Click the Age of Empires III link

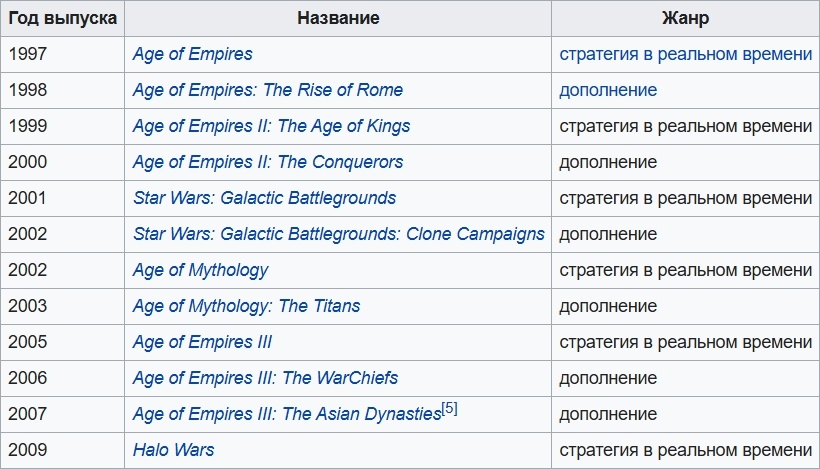[202, 342]
